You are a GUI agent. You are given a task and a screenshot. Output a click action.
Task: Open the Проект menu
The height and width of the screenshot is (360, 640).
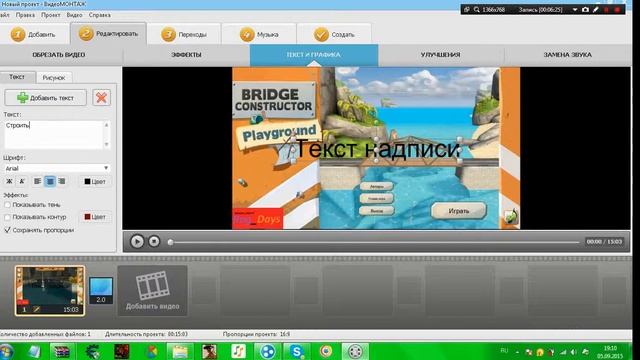[x=51, y=15]
